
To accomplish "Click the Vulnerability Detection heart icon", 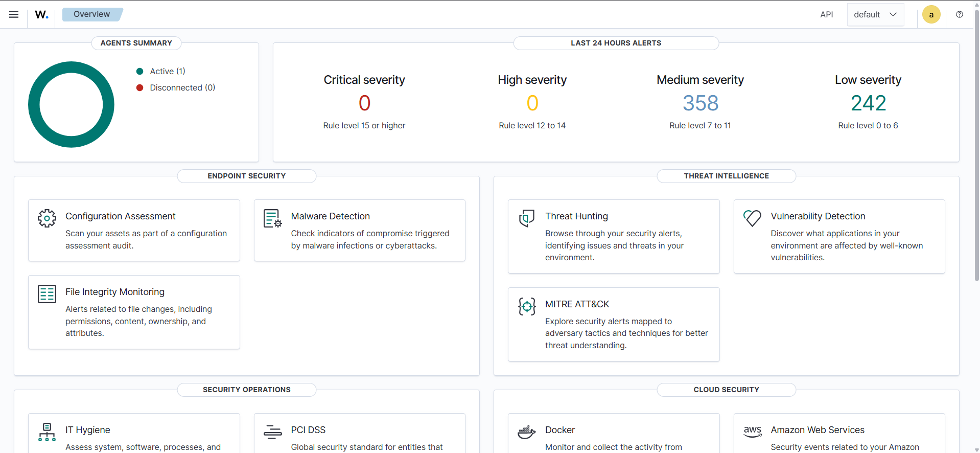I will [x=752, y=218].
